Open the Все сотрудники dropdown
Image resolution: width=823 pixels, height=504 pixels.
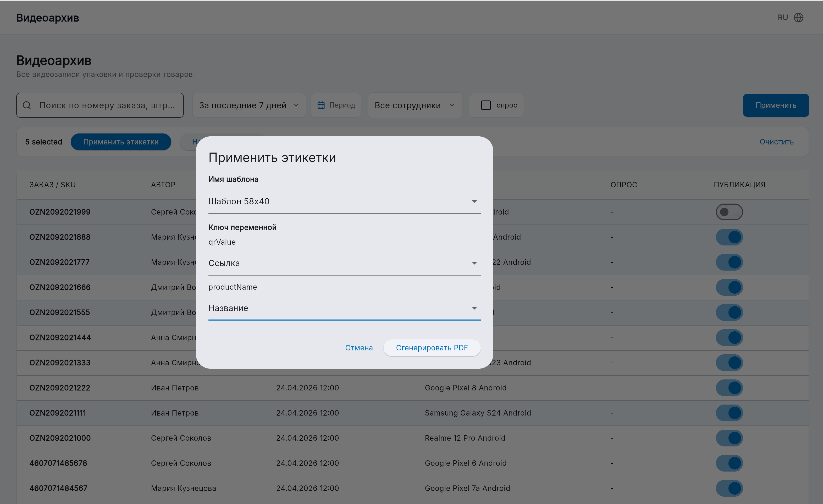(x=415, y=105)
